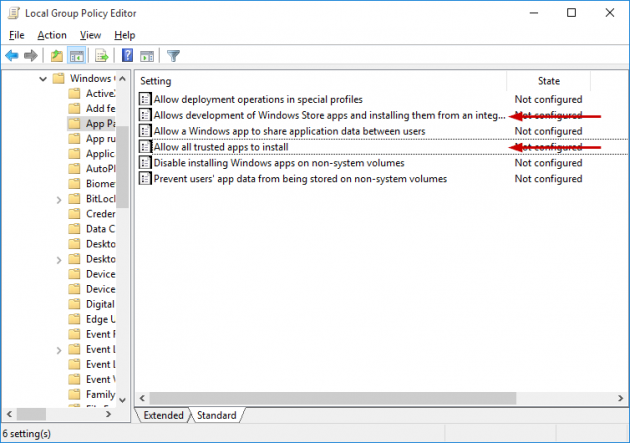Click State value for 'Allow deployment operations'
630x443 pixels.
click(x=548, y=99)
